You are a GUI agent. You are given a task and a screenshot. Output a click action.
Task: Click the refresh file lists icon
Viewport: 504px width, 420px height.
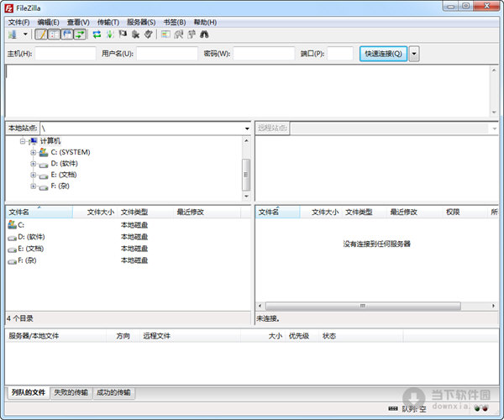pyautogui.click(x=97, y=34)
